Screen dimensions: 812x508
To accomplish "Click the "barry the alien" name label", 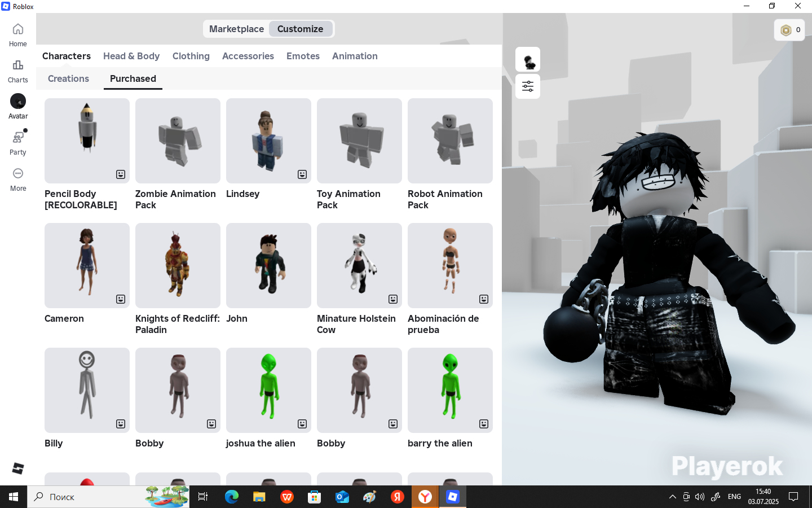I will tap(440, 443).
